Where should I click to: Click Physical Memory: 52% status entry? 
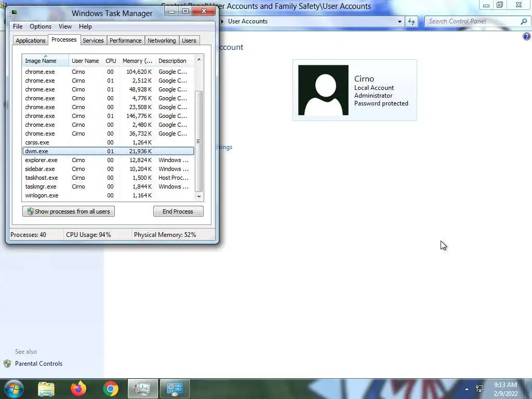click(x=165, y=235)
